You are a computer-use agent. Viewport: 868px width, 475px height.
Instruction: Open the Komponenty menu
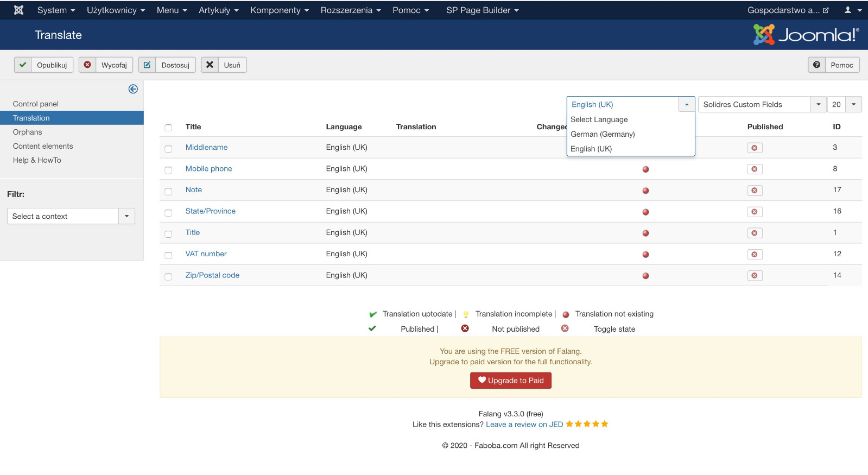pyautogui.click(x=279, y=10)
